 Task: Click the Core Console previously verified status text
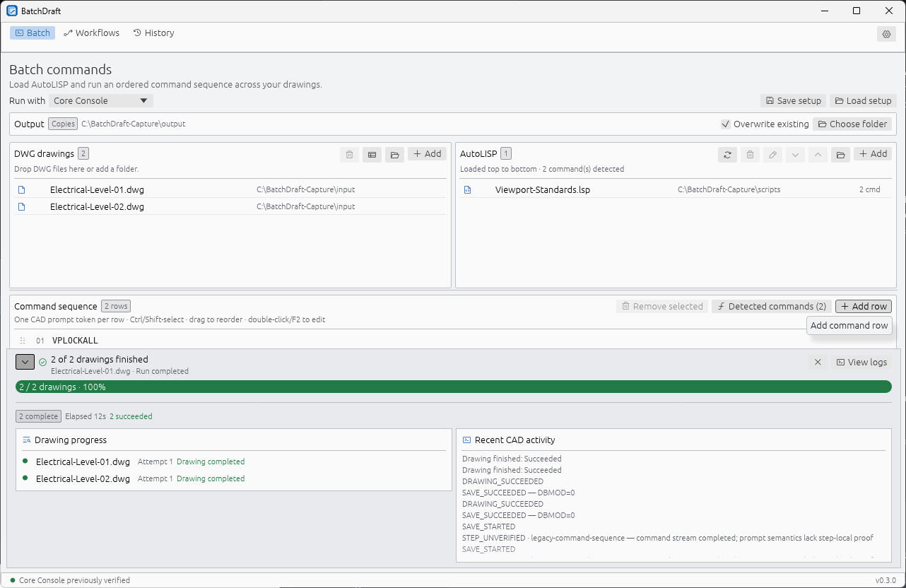click(74, 580)
